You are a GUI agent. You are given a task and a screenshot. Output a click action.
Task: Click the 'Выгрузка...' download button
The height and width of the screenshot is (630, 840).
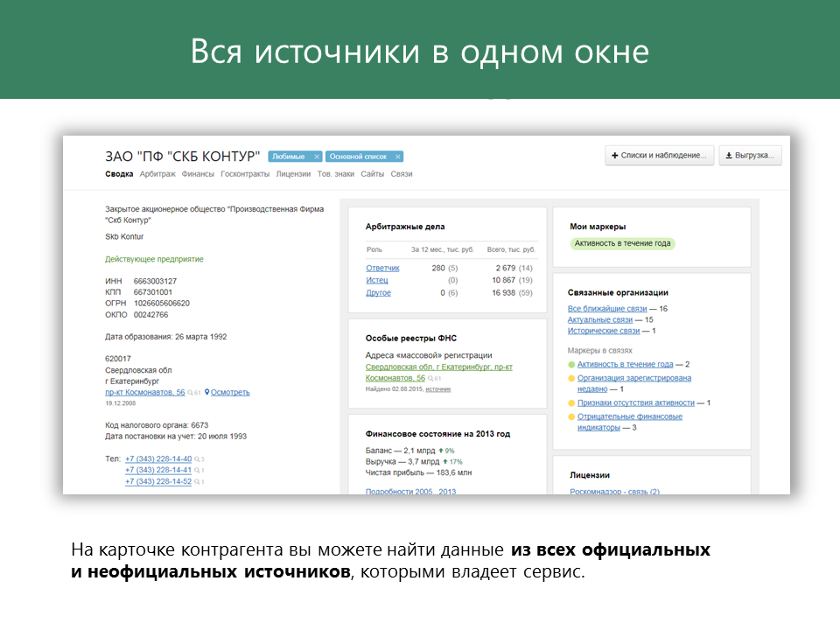[x=750, y=156]
